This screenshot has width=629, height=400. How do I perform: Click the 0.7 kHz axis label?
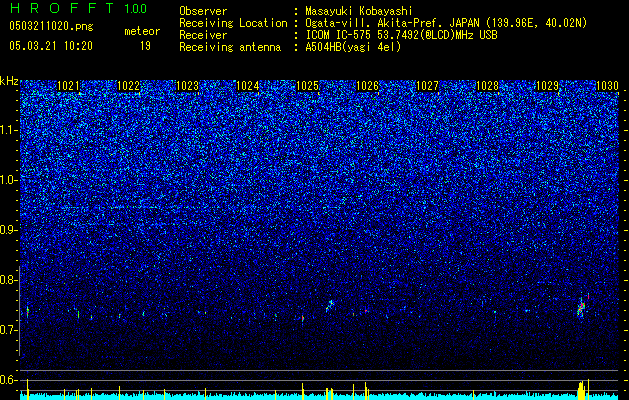[x=8, y=330]
